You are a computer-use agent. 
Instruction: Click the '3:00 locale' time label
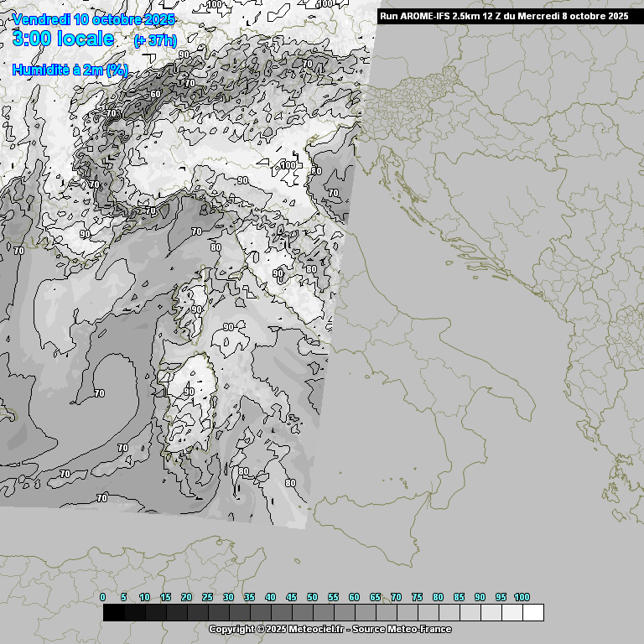(x=64, y=39)
